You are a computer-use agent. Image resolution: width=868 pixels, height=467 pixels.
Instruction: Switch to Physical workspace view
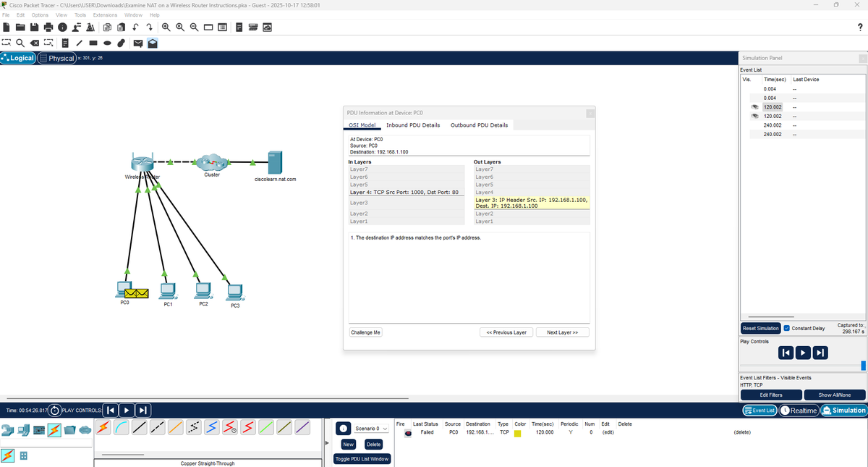click(57, 58)
